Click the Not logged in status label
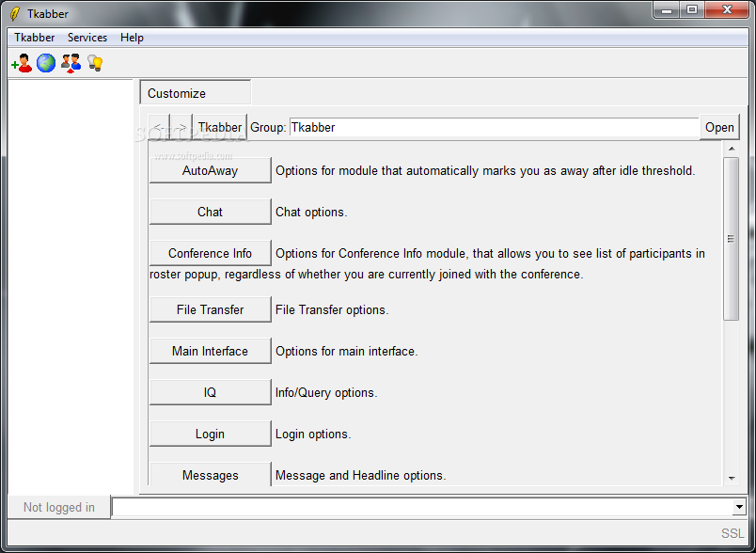The image size is (756, 553). click(59, 507)
